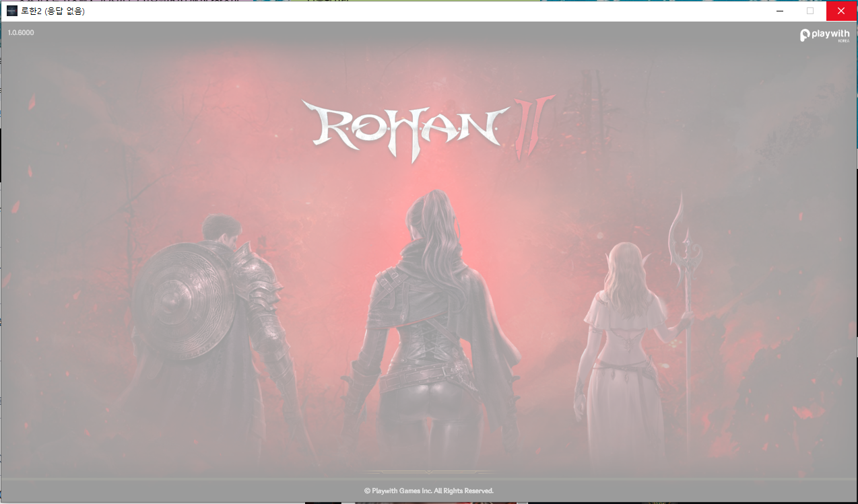This screenshot has height=504, width=858.
Task: Minimize the Rohan2 window
Action: [x=779, y=11]
